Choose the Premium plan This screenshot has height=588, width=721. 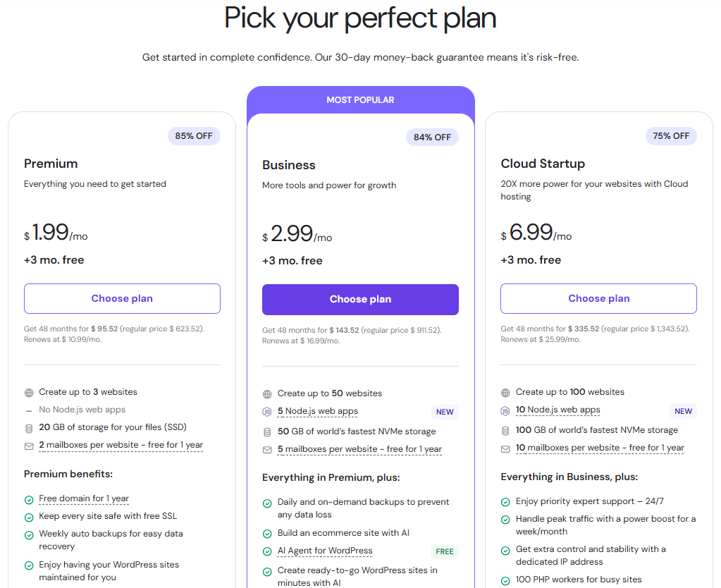tap(122, 298)
